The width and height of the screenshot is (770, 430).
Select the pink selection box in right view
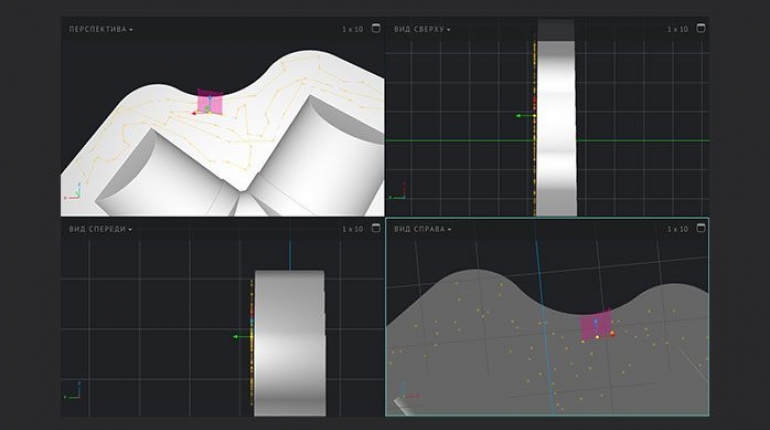pos(596,326)
